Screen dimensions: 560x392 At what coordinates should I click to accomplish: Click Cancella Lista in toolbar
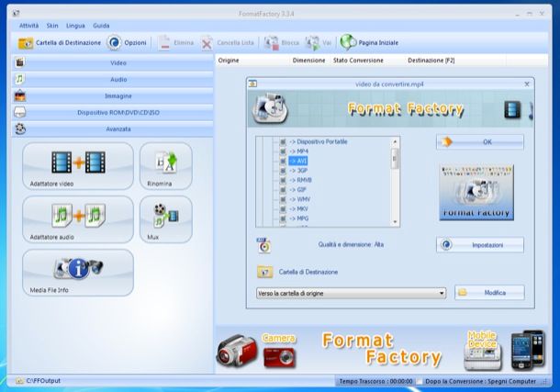pos(227,43)
